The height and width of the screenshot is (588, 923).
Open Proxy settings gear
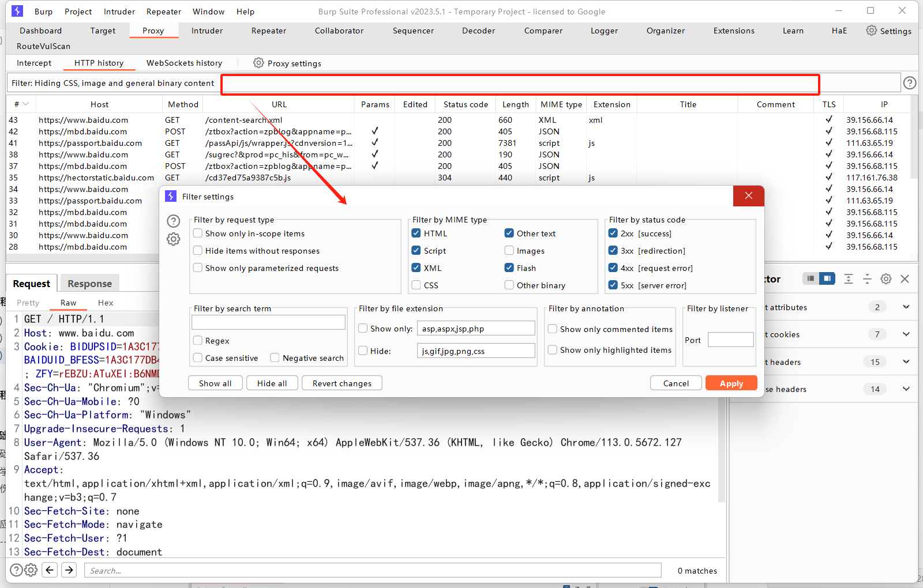tap(258, 63)
